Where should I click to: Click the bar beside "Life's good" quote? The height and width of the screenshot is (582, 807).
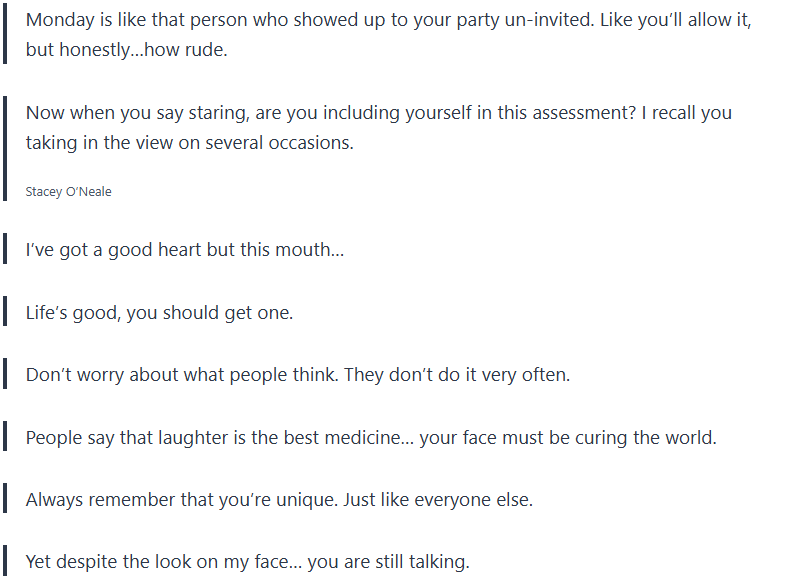tap(5, 313)
